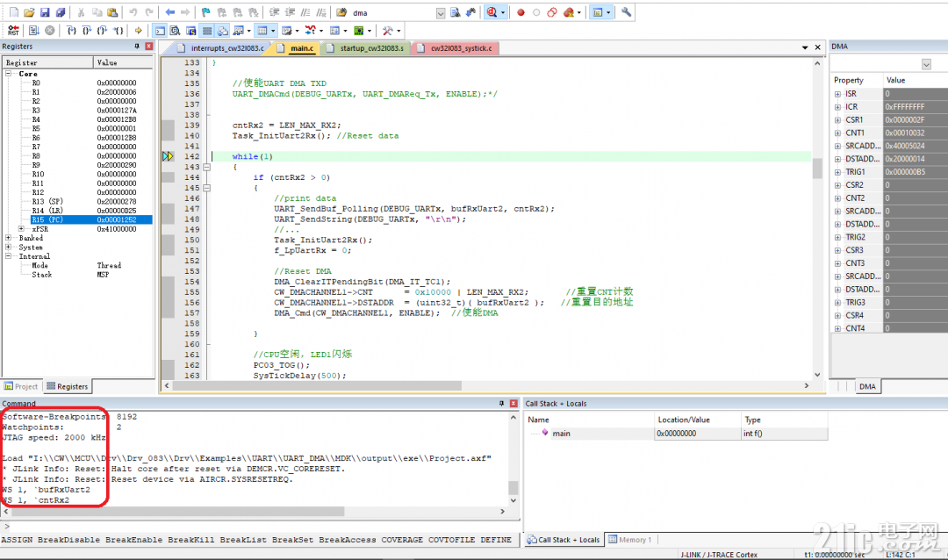This screenshot has height=560, width=948.
Task: Toggle the Disassembly window display
Action: pyautogui.click(x=176, y=30)
